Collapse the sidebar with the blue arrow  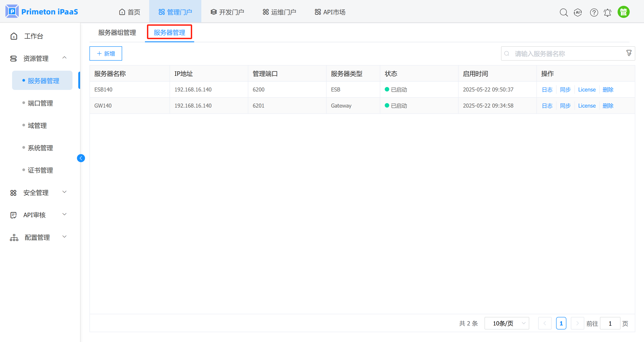pos(81,158)
